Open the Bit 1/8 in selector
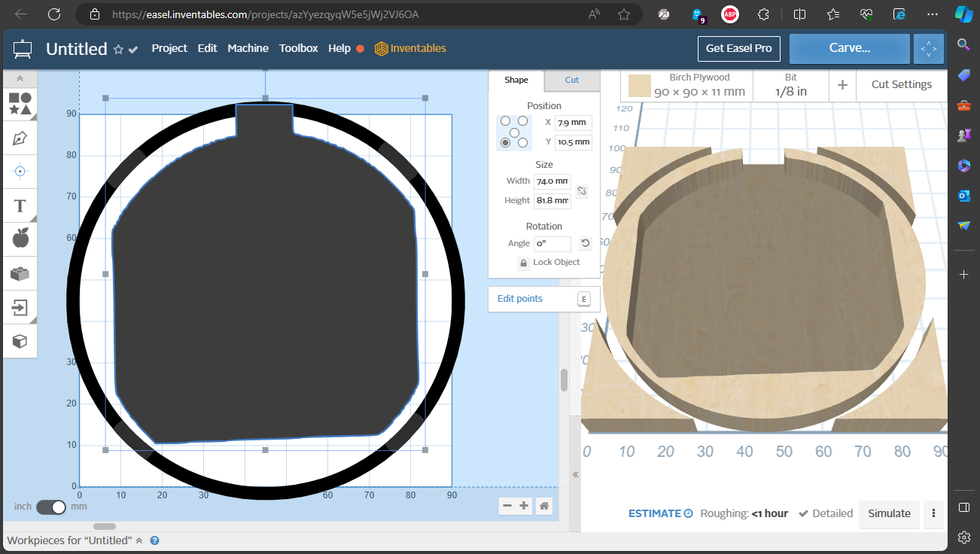Screen dimensions: 980x554 pos(791,85)
